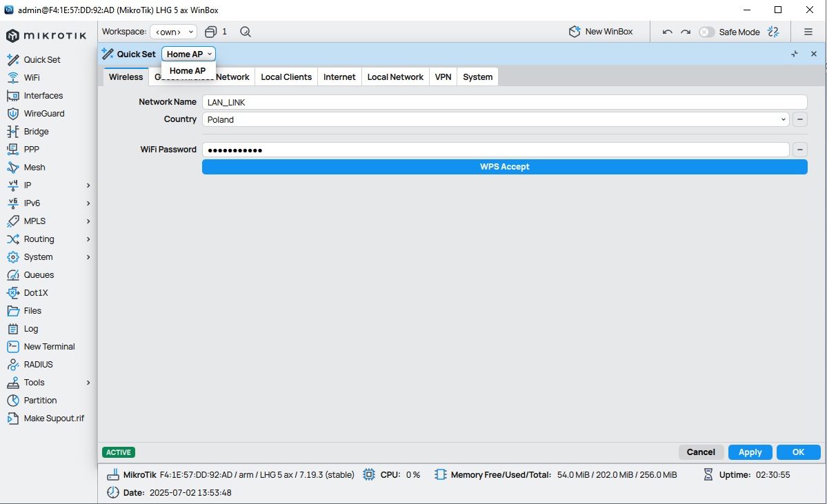Click the date value 2025-07-02 13:53:48

coord(190,492)
